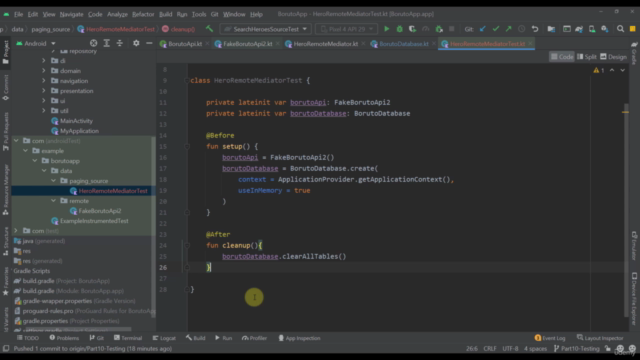Run the SearchHeroesSourceTest configuration

[387, 29]
